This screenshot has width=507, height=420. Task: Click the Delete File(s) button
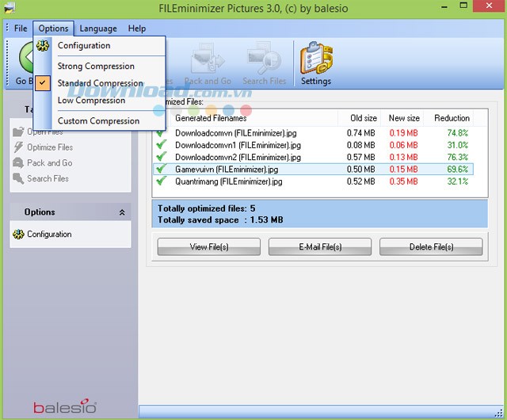point(431,247)
